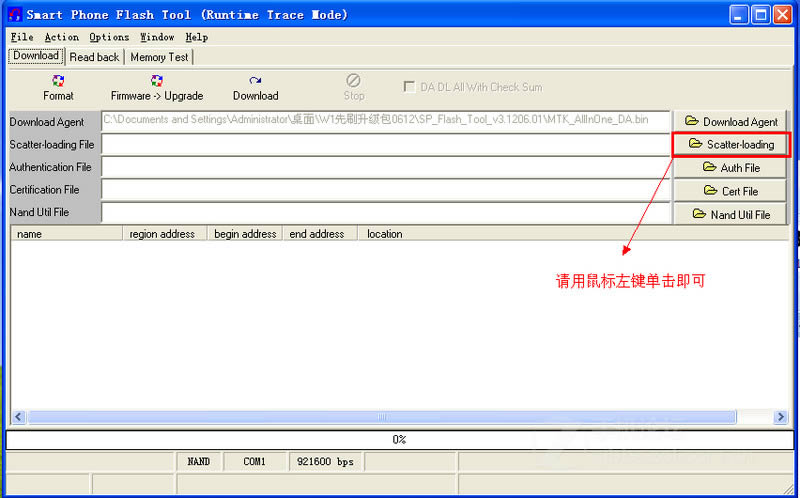
Task: Click the Scatter-loading File input field
Action: point(386,144)
